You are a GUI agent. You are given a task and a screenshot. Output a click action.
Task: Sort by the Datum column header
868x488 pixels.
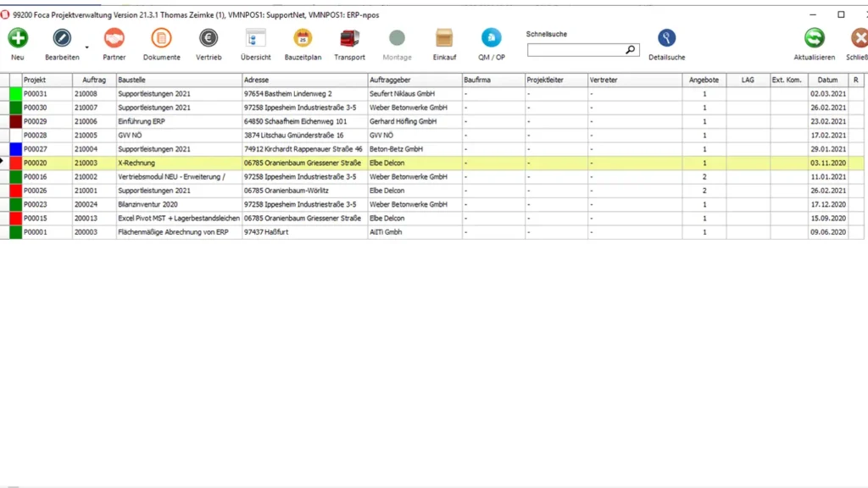pyautogui.click(x=827, y=80)
